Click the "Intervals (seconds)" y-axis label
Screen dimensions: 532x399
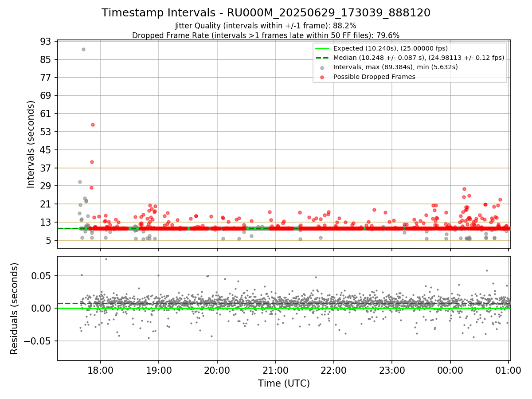pos(31,144)
